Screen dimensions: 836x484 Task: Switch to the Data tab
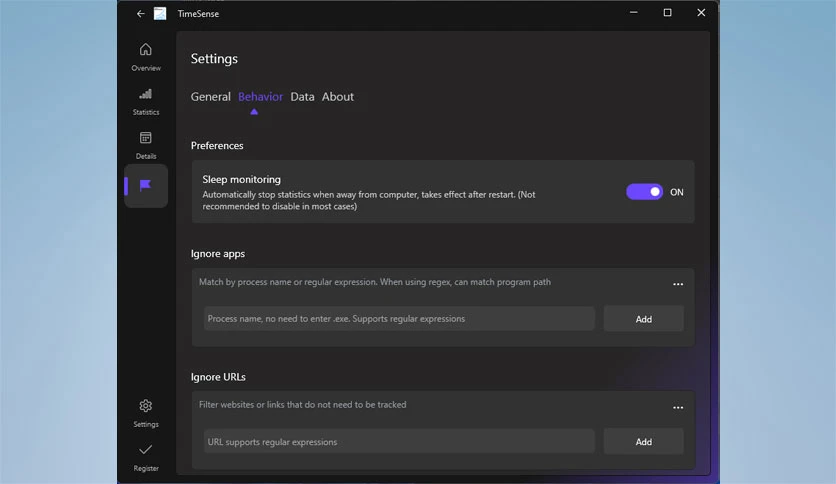[302, 96]
